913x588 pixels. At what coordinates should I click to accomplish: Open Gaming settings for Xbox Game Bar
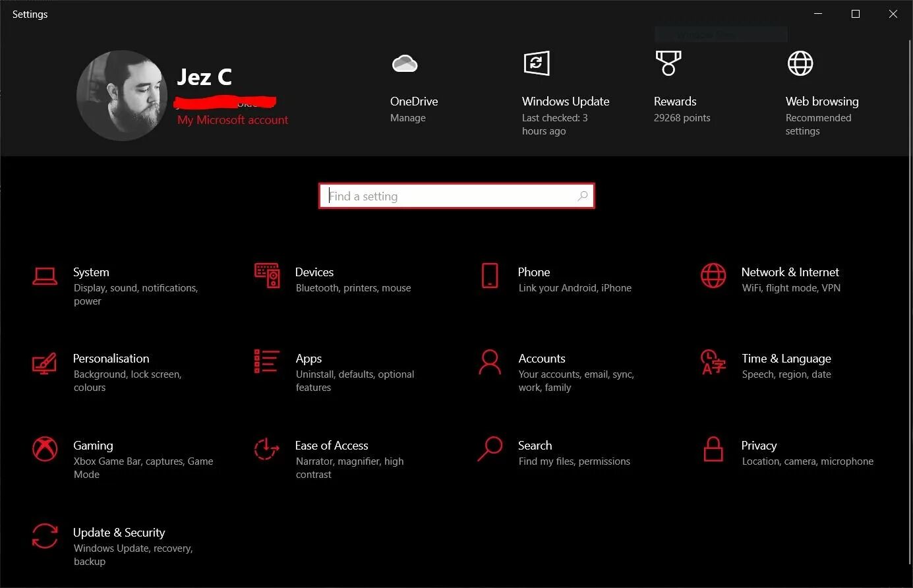(x=93, y=445)
